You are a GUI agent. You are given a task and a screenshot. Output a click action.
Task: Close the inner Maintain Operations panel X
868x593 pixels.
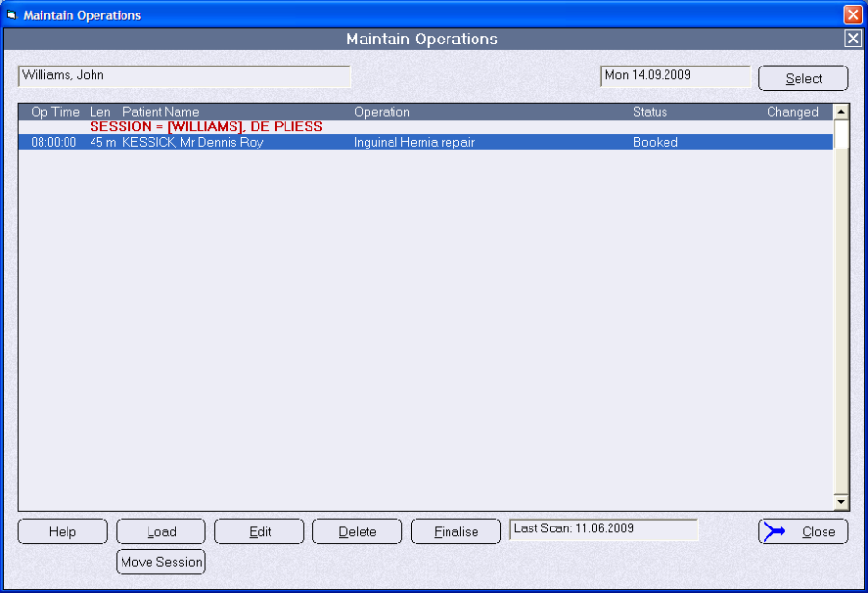(853, 39)
